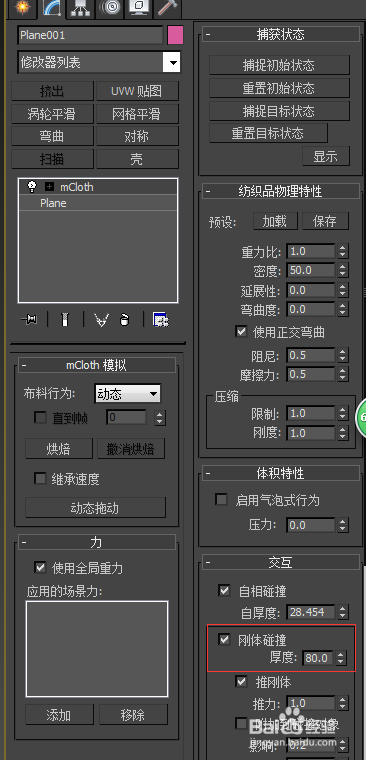Viewport: 366px width, 760px height.
Task: Open Configure Modifier Sets icon
Action: click(x=160, y=320)
